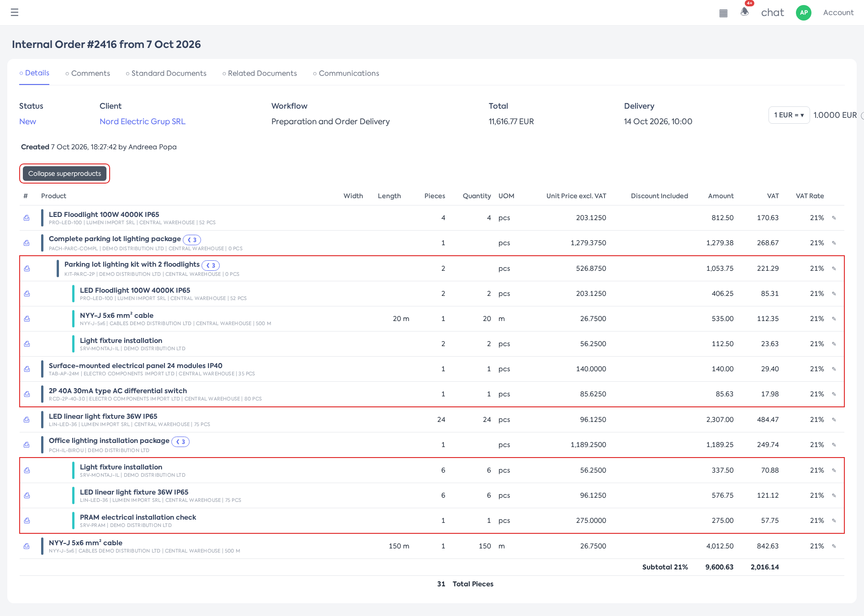Click the New status link
864x616 pixels.
27,121
